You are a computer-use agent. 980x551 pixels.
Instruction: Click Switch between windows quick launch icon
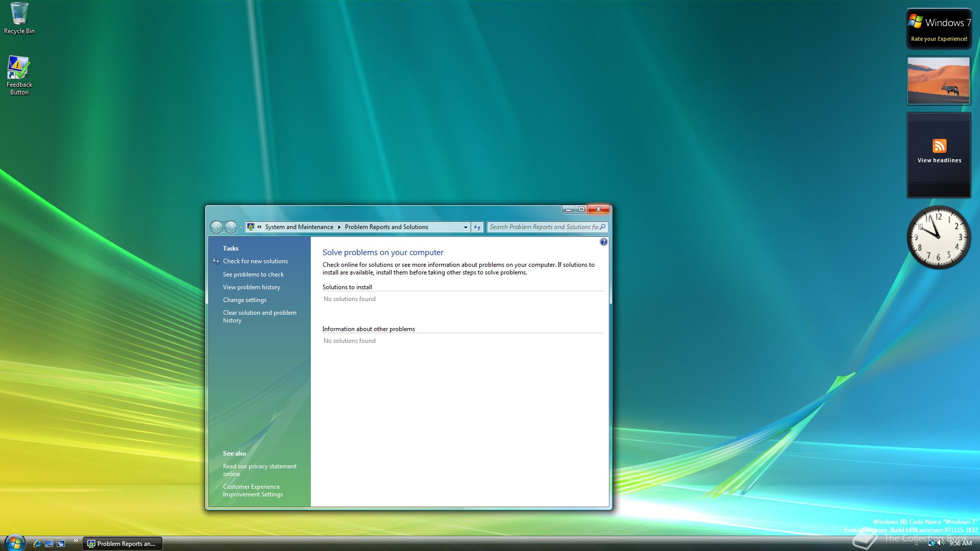(61, 543)
